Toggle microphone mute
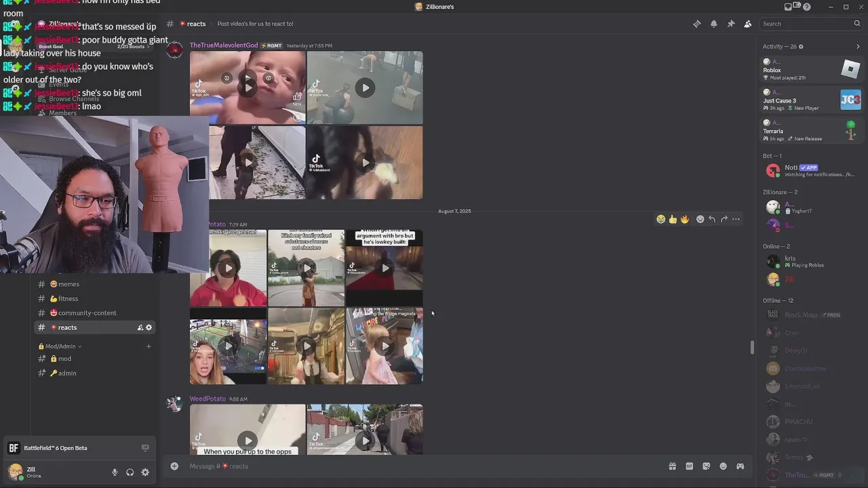The height and width of the screenshot is (488, 868). click(x=115, y=472)
